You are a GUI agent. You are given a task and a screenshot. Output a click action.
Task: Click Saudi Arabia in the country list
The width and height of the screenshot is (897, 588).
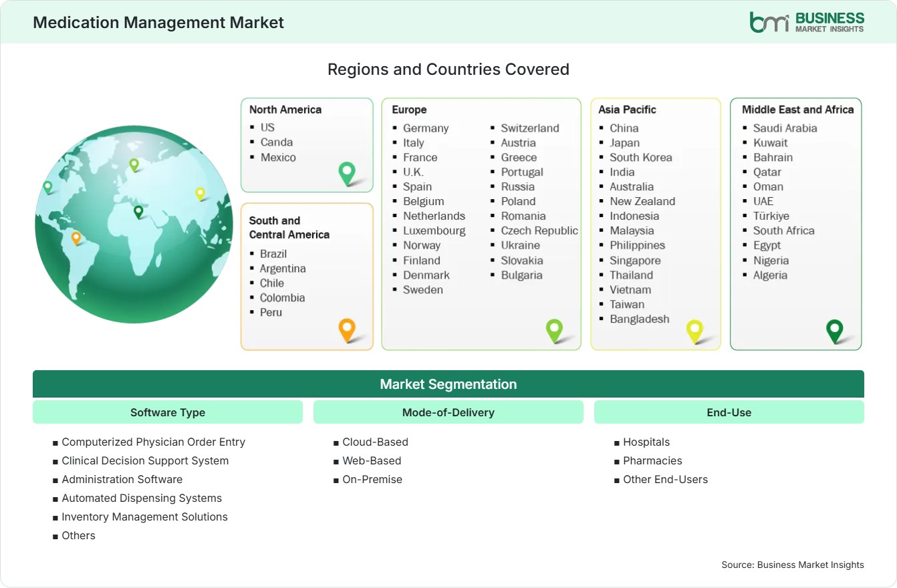(x=785, y=128)
